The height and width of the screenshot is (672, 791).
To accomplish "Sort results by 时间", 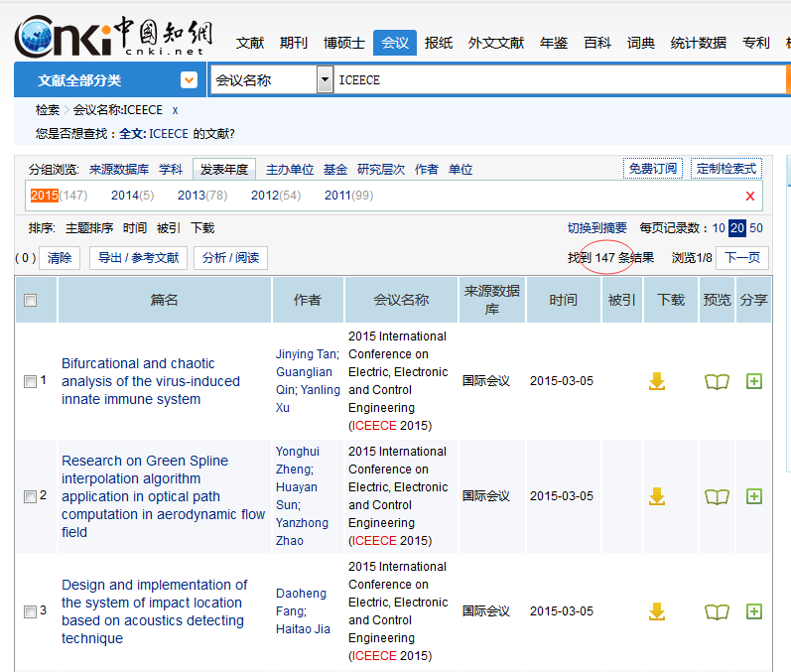I will point(135,228).
